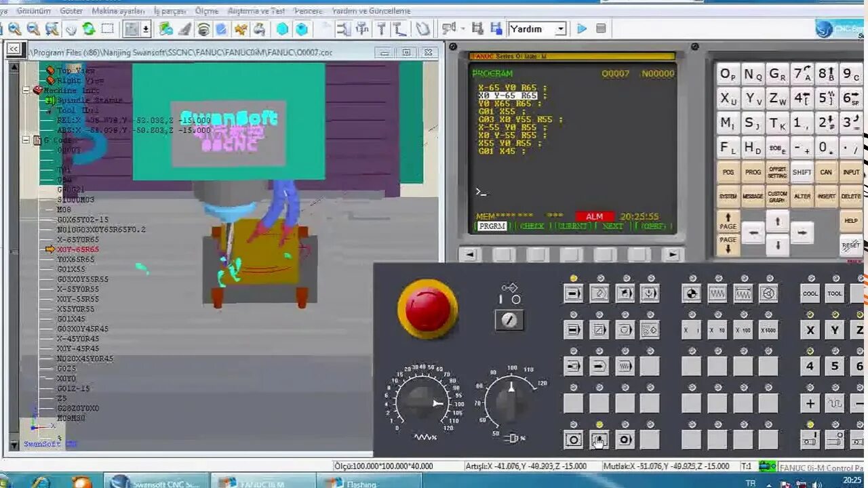Select G-code line N10G03X0Y65R65F0.2

click(101, 230)
